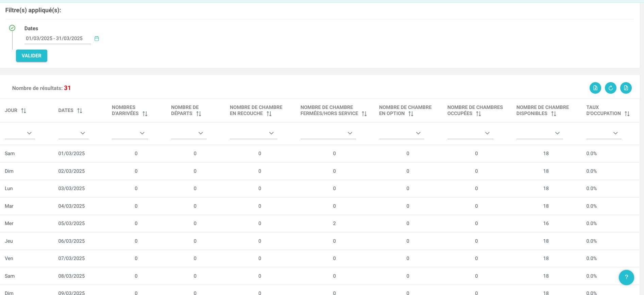
Task: Open the calendar date picker icon
Action: pos(97,39)
